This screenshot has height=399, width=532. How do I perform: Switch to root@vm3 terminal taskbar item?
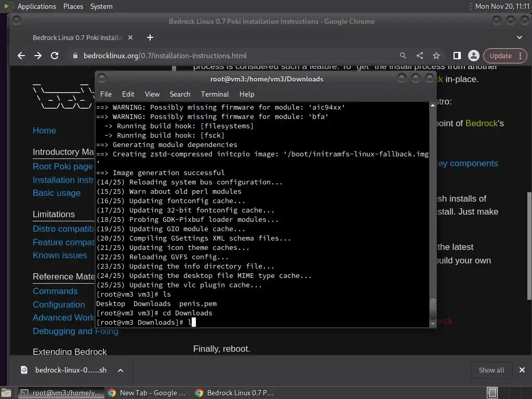[61, 393]
